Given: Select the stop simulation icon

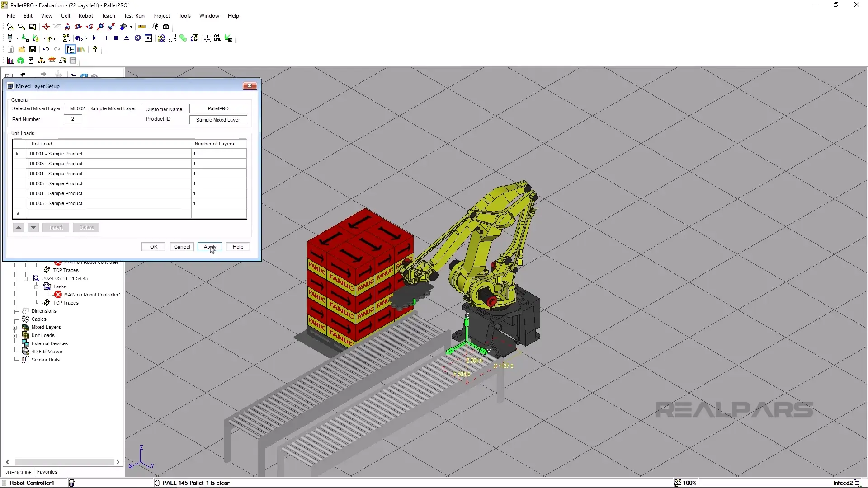Looking at the screenshot, I should point(116,38).
